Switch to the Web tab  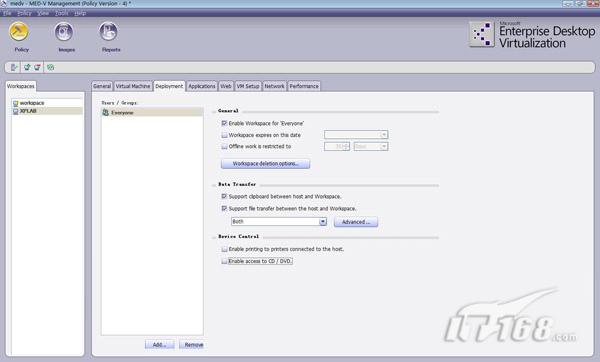(226, 86)
